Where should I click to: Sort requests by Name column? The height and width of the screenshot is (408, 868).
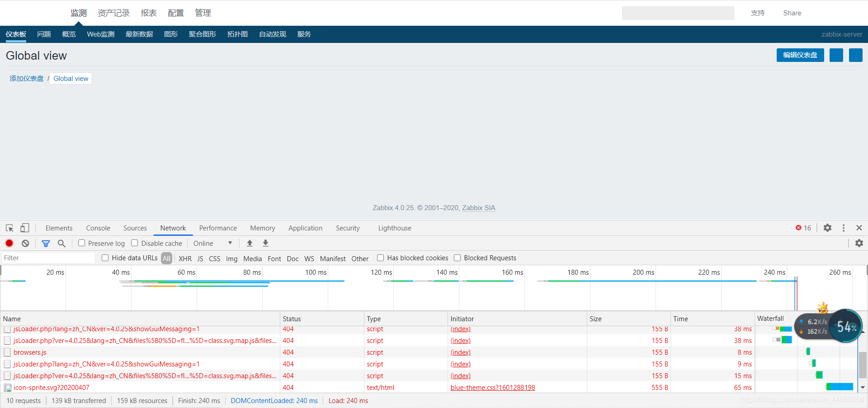[x=140, y=319]
